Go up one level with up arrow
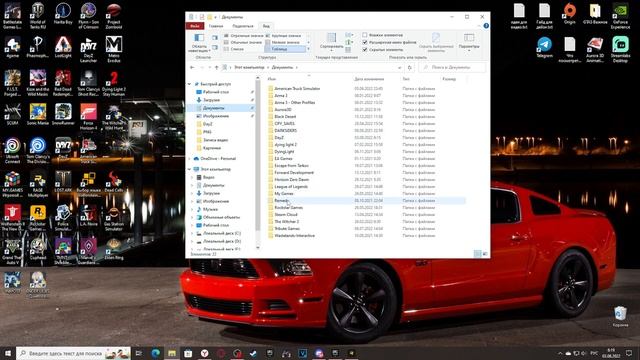The width and height of the screenshot is (640, 360). 217,67
